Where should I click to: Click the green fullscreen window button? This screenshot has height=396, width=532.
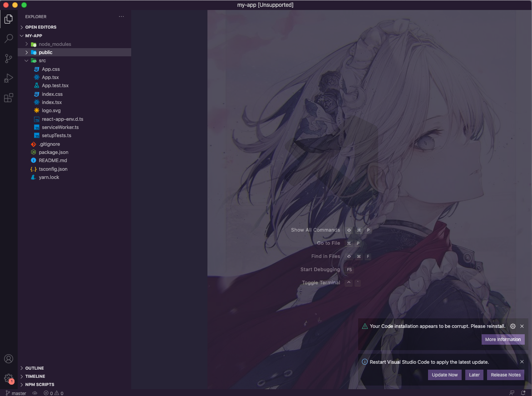point(24,5)
